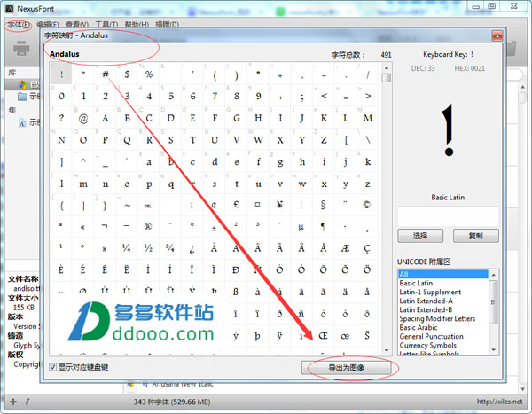Click the selected characters text field

click(x=448, y=217)
